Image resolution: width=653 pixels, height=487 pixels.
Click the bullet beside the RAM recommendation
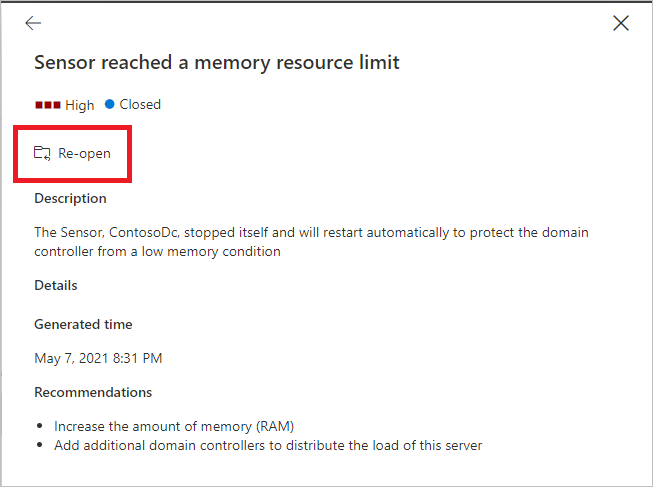(40, 426)
